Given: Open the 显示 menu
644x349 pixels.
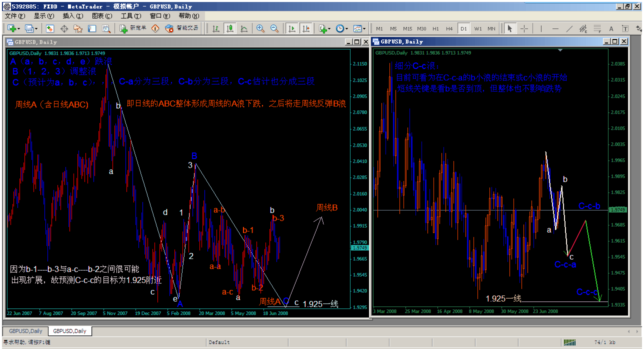Looking at the screenshot, I should 44,16.
